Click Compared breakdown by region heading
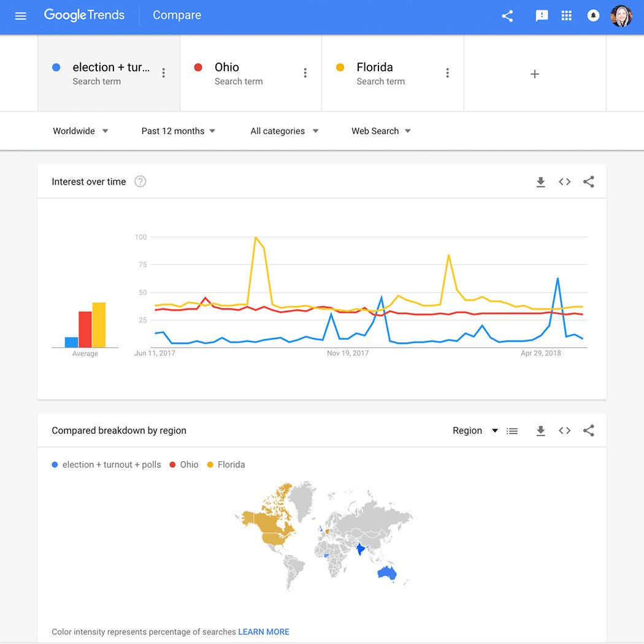The image size is (644, 644). pos(119,431)
